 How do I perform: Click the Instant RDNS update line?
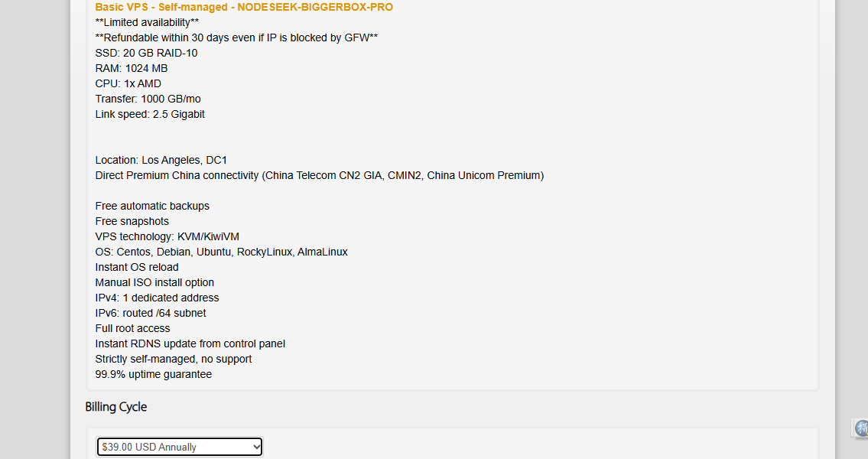[x=190, y=343]
